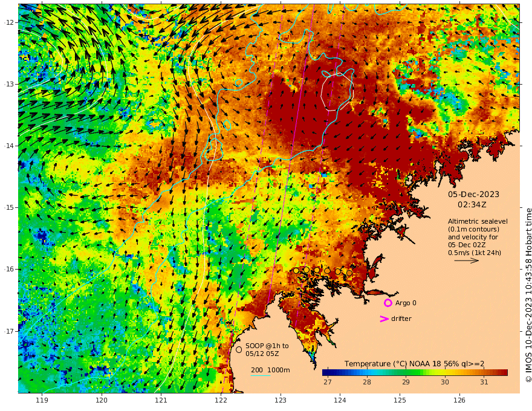Viewport: 532px width, 411px height.
Task: Click the IMOS copyright timestamp text
Action: coord(528,295)
